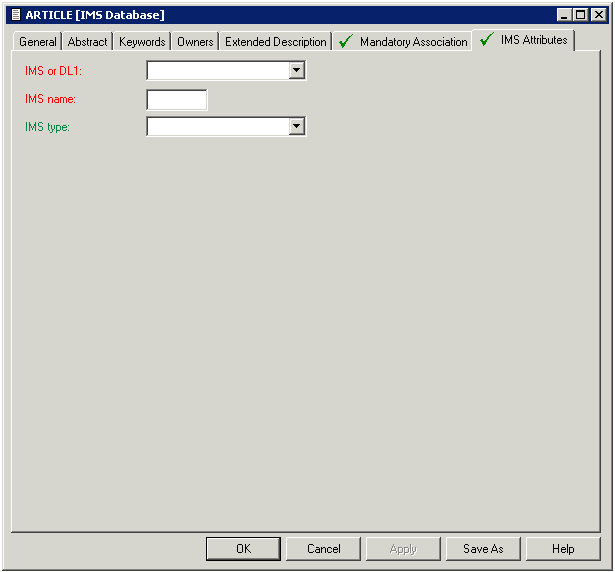Screen dimensions: 615x572
Task: Click the green checkmark on IMS Attributes tab
Action: (487, 40)
